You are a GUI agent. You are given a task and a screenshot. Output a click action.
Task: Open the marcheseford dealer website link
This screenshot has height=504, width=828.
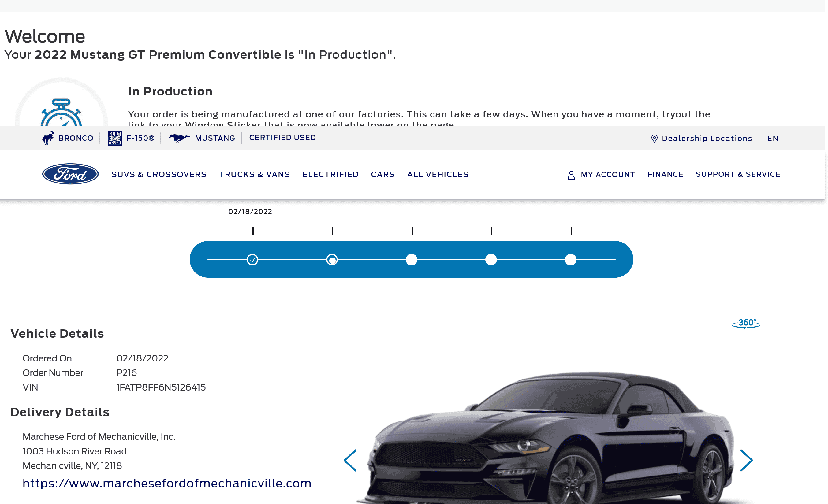point(167,483)
